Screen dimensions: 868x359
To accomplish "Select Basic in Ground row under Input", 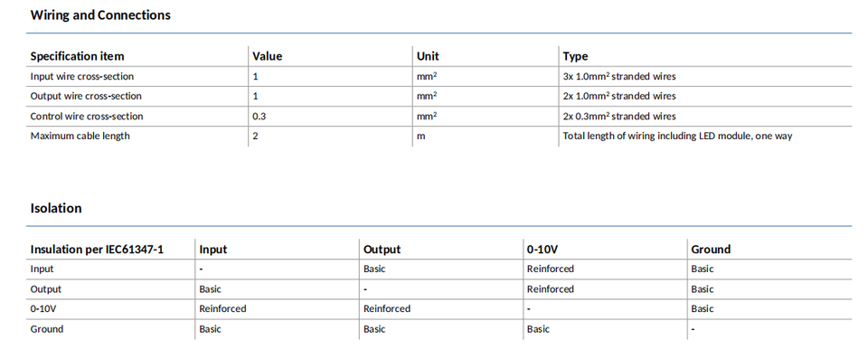I will pos(211,329).
